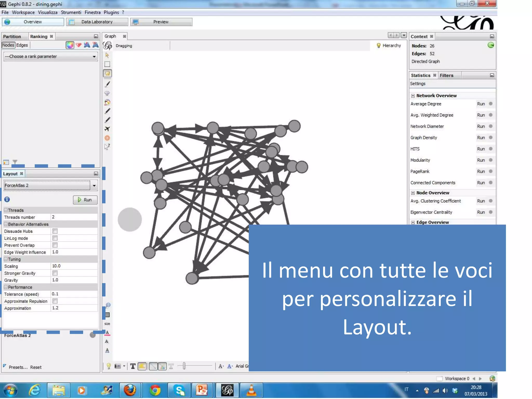
Task: Click the show node labels T icon
Action: (x=133, y=366)
